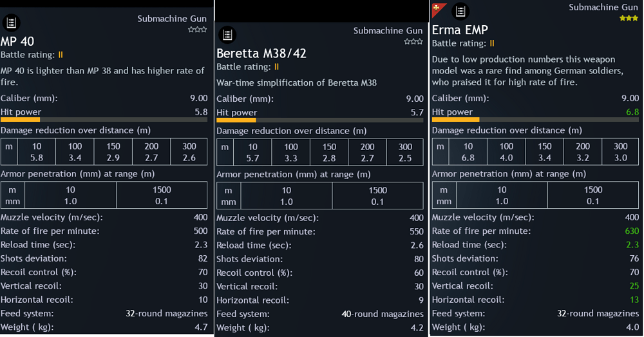The width and height of the screenshot is (644, 337).
Task: Select the Erma EMP weapon title
Action: (x=460, y=30)
